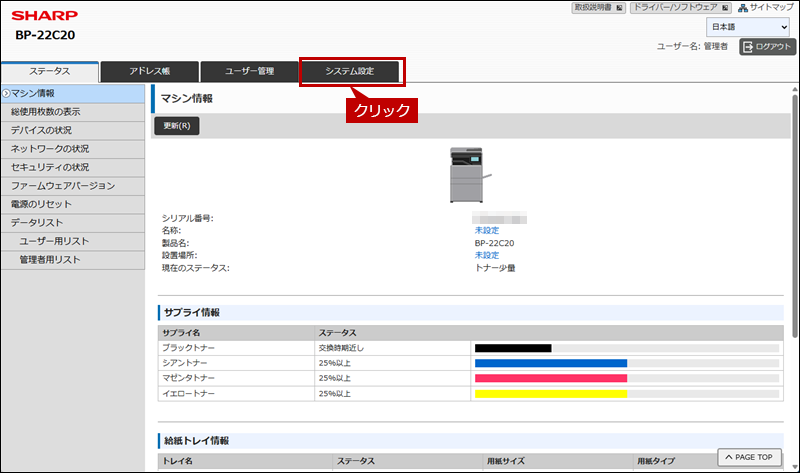Click the トレイ名 column header
Image resolution: width=800 pixels, height=473 pixels.
click(178, 461)
